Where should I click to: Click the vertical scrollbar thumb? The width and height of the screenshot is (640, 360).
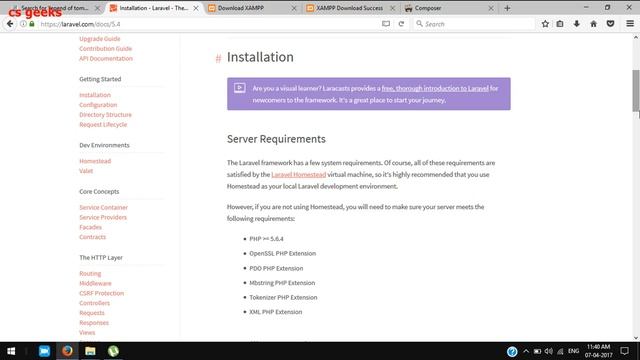tap(636, 91)
